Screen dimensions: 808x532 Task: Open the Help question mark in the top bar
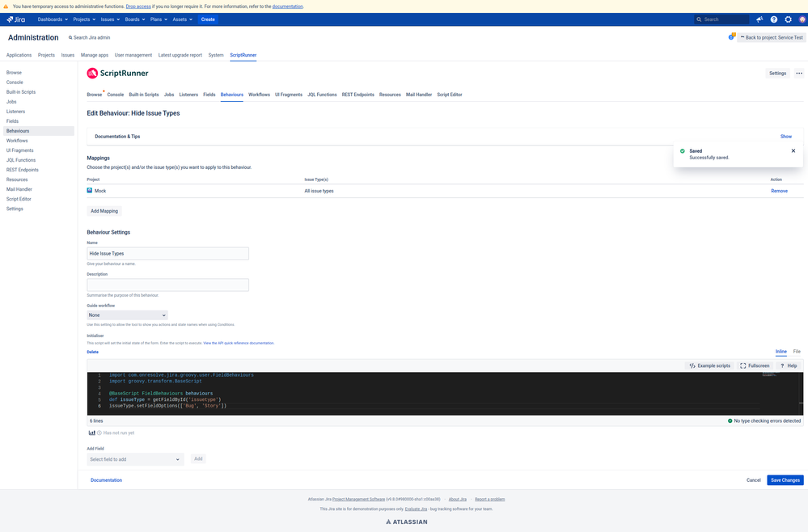pos(773,19)
